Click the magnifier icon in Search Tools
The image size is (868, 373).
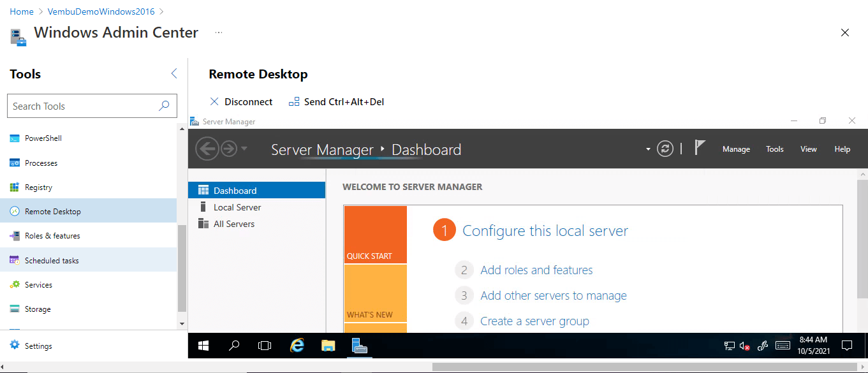(164, 106)
